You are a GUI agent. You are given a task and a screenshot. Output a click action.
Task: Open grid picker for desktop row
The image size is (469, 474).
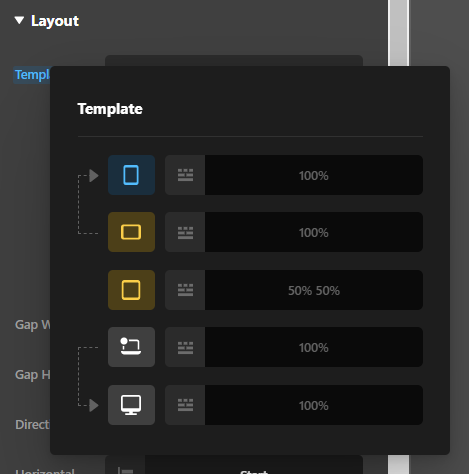click(x=185, y=405)
